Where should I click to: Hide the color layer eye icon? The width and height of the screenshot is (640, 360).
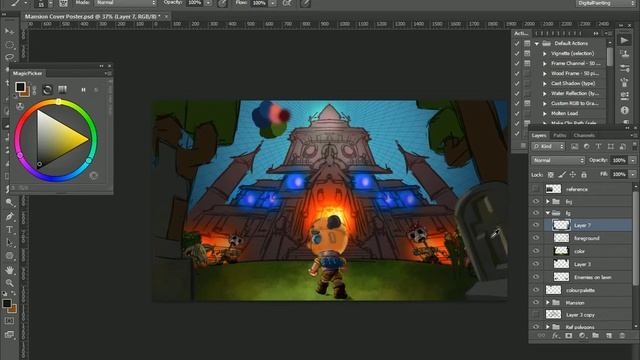(536, 251)
